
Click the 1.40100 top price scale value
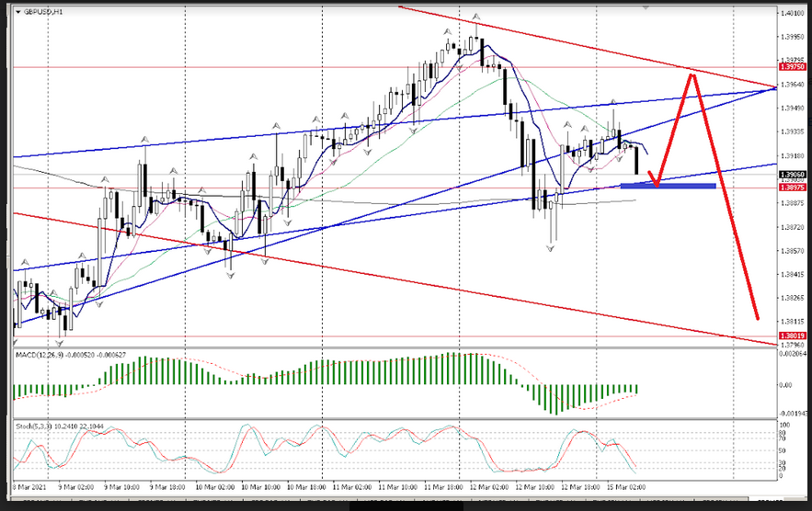[x=791, y=13]
